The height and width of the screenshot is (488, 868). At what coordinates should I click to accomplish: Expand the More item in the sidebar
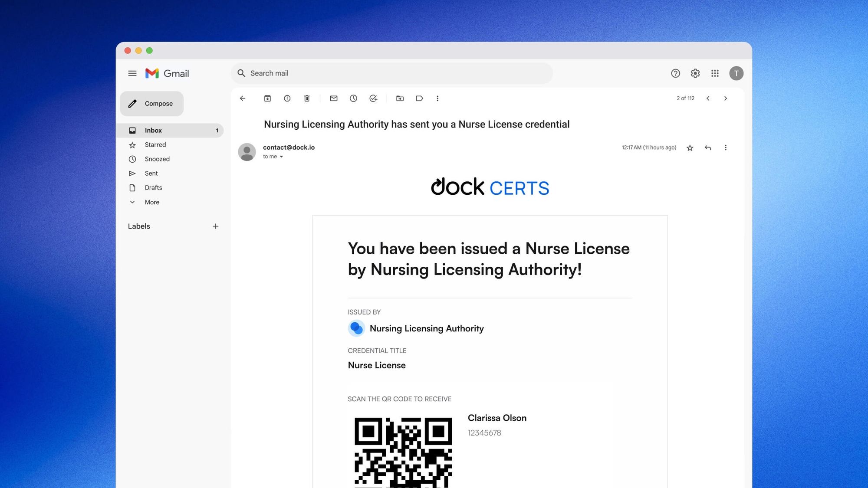pyautogui.click(x=152, y=202)
